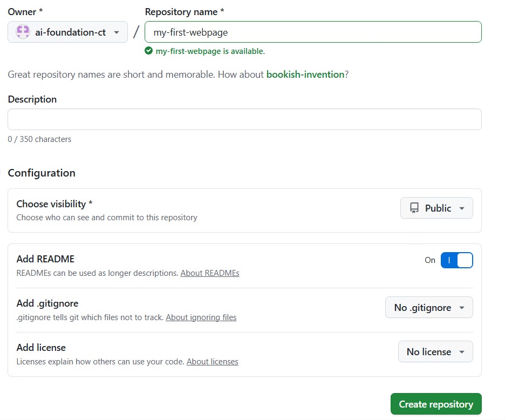
Task: Open the About licenses link
Action: click(x=212, y=361)
